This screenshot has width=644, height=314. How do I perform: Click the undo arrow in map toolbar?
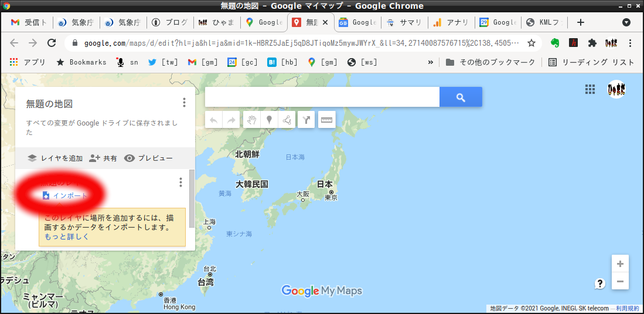(x=213, y=120)
